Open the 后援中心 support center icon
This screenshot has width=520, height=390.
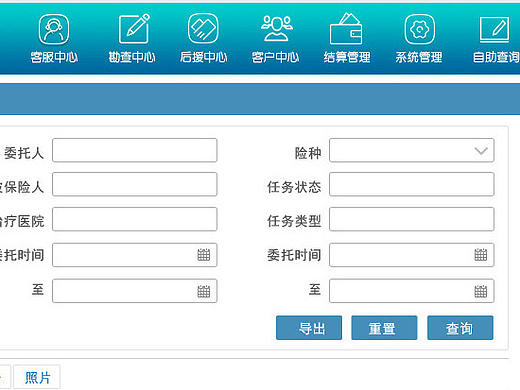point(203,28)
